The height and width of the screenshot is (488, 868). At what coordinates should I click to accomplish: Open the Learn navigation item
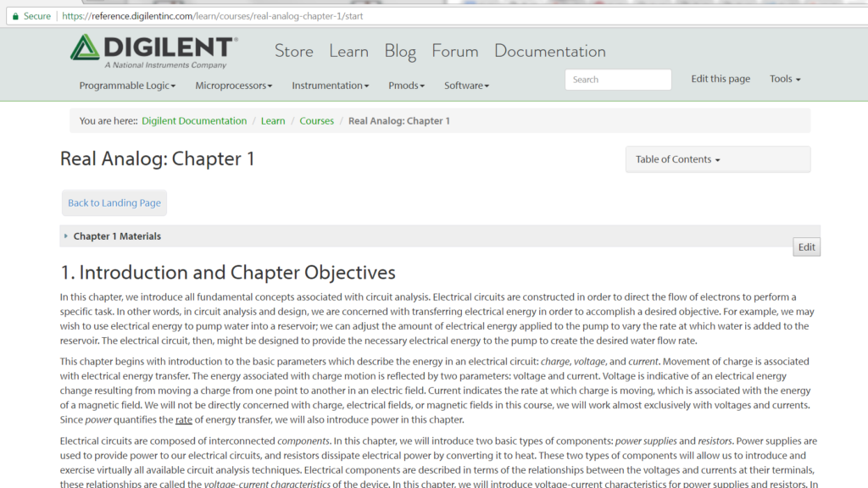tap(348, 51)
